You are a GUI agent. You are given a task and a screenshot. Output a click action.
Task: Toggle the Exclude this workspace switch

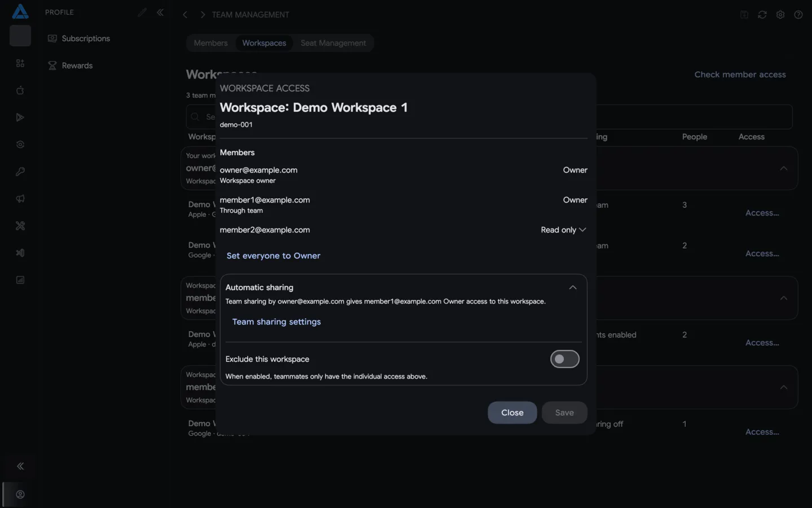click(565, 359)
